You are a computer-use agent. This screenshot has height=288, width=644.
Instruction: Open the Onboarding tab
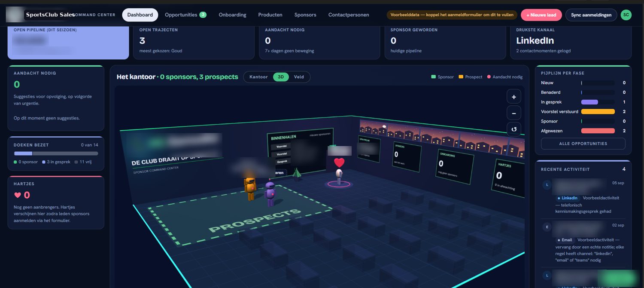tap(232, 15)
